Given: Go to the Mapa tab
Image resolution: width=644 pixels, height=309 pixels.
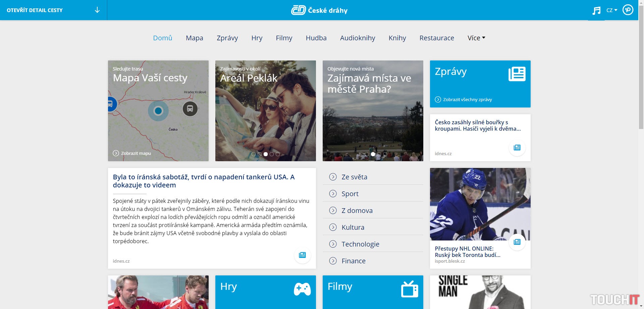Looking at the screenshot, I should click(195, 38).
